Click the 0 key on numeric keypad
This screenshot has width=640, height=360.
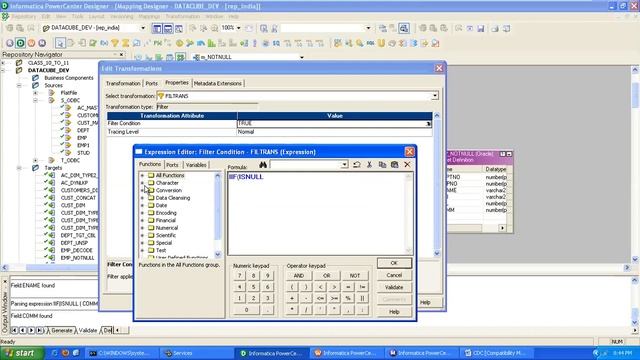tap(246, 310)
